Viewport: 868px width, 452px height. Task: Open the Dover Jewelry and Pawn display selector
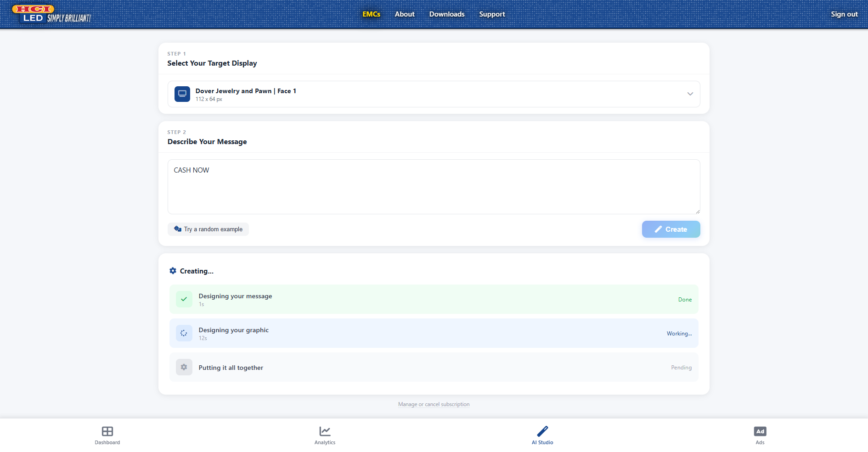(434, 94)
